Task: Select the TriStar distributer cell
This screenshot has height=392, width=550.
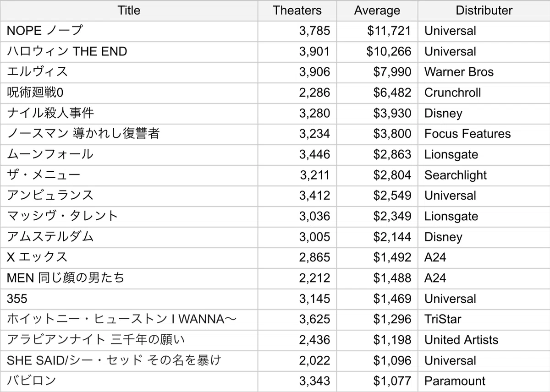Action: point(484,320)
